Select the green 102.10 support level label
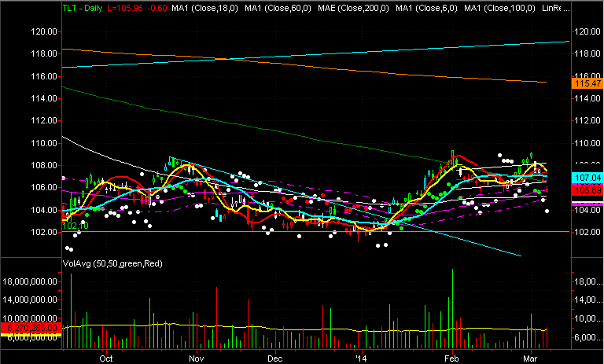Viewport: 604px width, 364px height. (75, 226)
